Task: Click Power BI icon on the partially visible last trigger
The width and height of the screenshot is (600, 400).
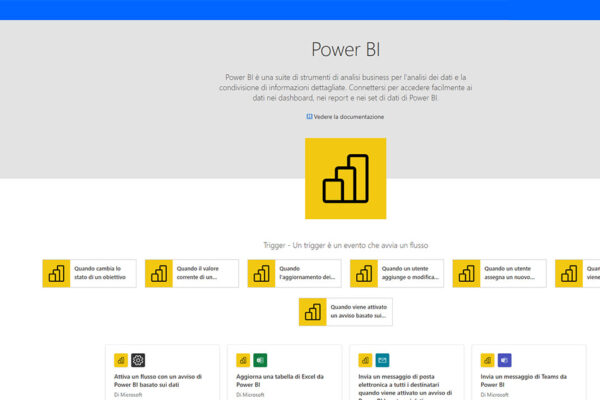Action: pos(569,273)
